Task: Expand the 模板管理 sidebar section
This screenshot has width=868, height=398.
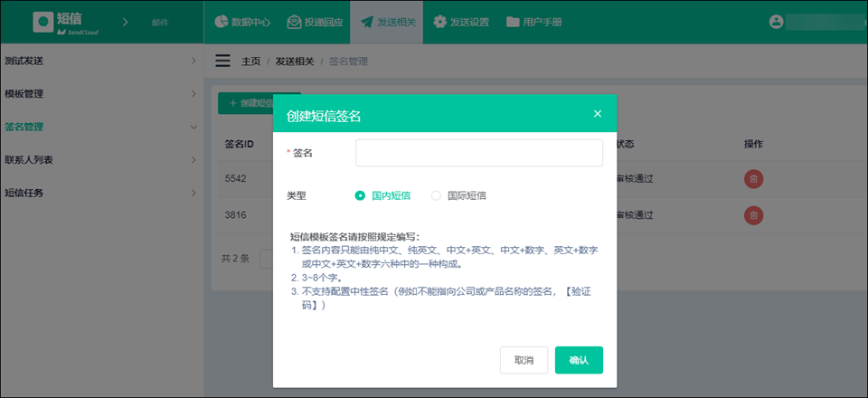Action: point(99,93)
